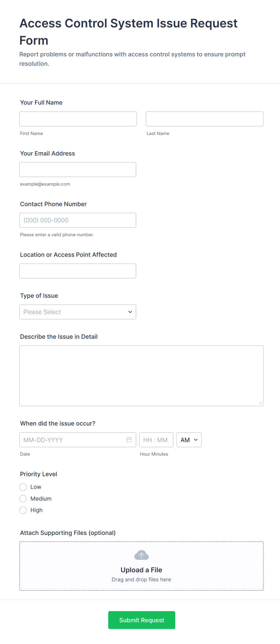The height and width of the screenshot is (644, 280).
Task: Click the MM-DD-YYYY date input
Action: pyautogui.click(x=72, y=440)
